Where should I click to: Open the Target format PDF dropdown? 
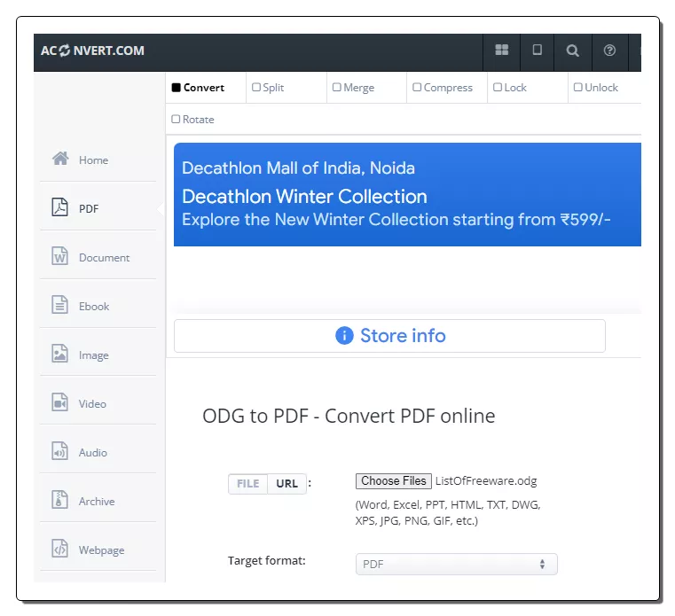point(456,564)
